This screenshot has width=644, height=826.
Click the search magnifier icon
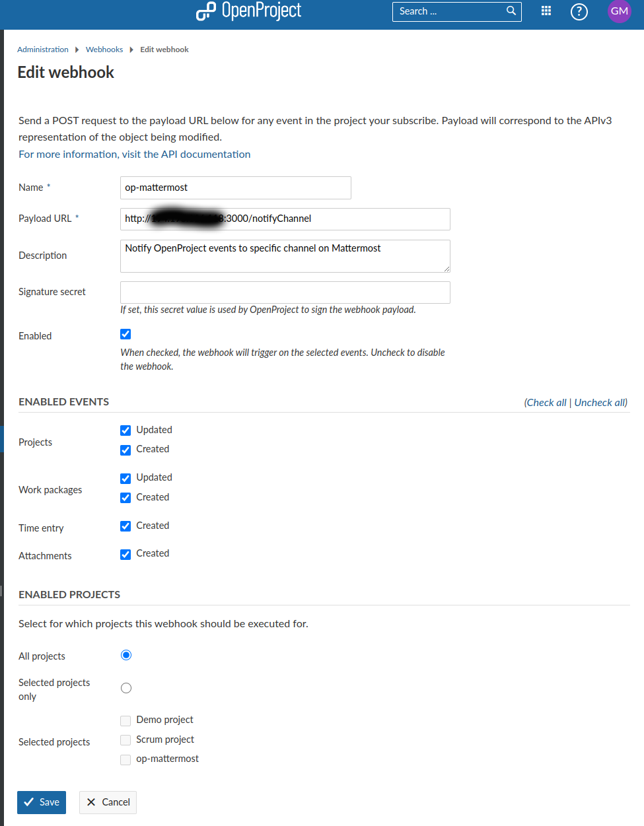(x=511, y=11)
